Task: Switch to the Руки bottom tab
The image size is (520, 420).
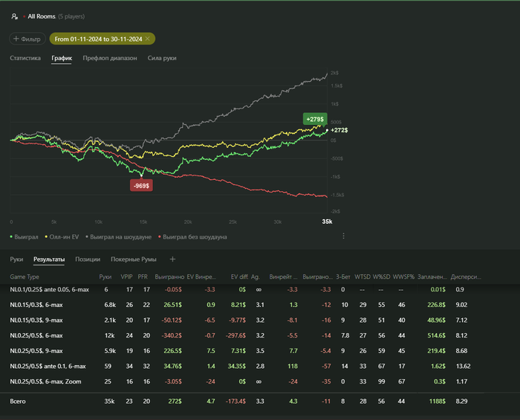Action: click(x=16, y=259)
